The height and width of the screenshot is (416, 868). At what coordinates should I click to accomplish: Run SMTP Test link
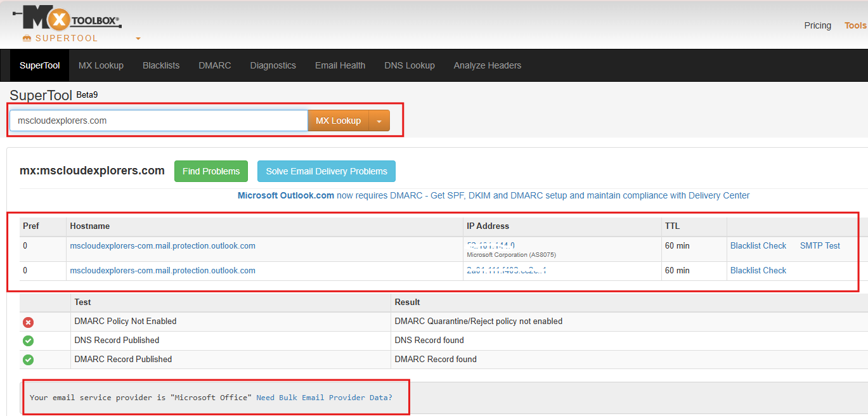pos(820,245)
